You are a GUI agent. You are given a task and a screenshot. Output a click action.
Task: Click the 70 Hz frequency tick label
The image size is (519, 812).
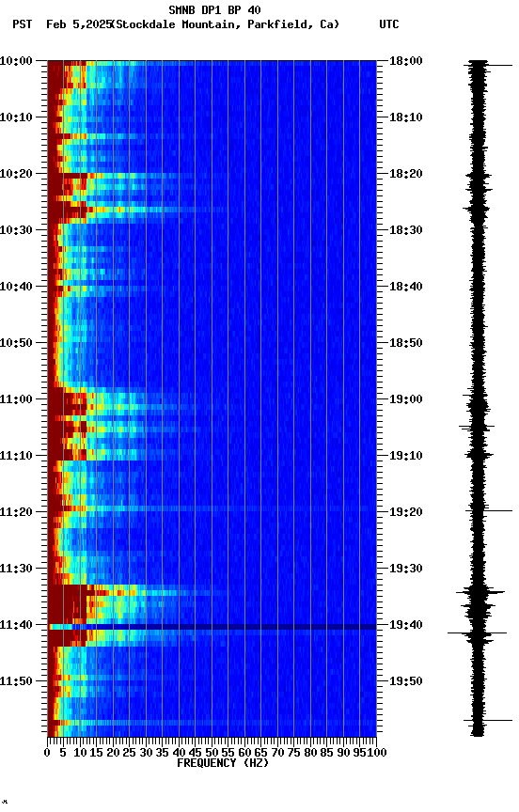[277, 753]
